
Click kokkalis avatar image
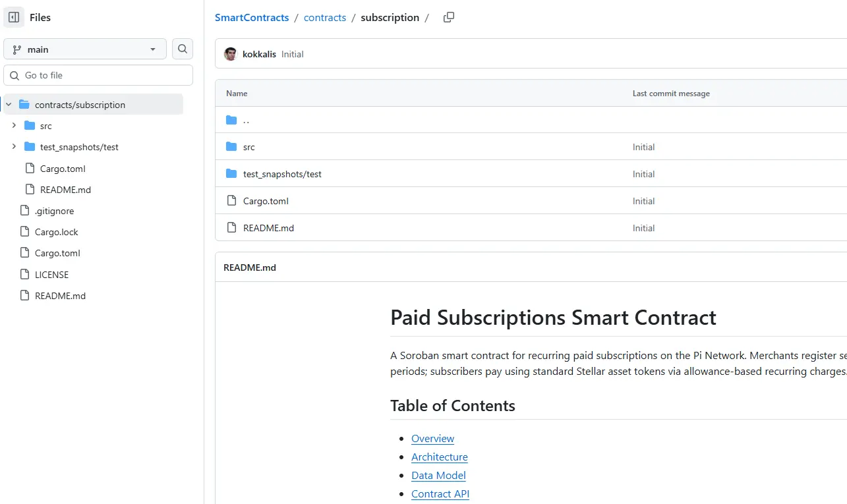pos(230,54)
